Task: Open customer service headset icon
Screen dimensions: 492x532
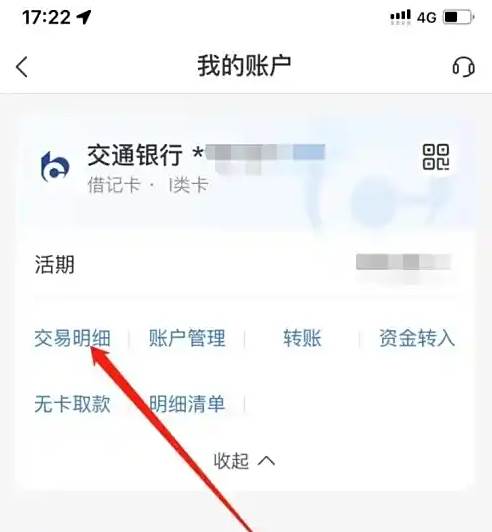Action: click(x=463, y=67)
